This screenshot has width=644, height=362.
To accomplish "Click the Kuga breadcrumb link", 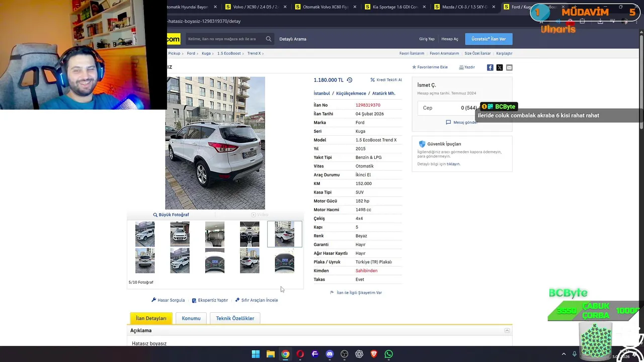I will click(x=206, y=53).
